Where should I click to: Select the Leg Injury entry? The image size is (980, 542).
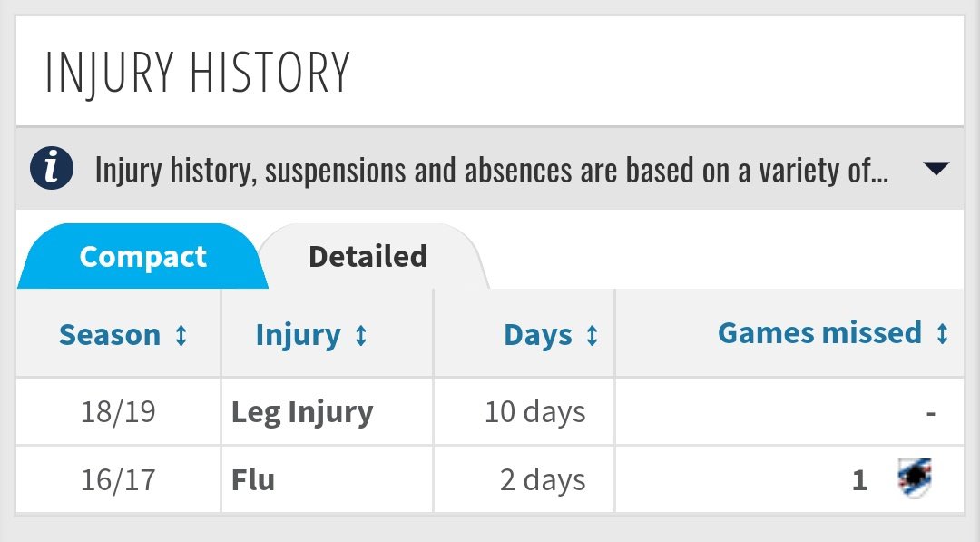[302, 412]
